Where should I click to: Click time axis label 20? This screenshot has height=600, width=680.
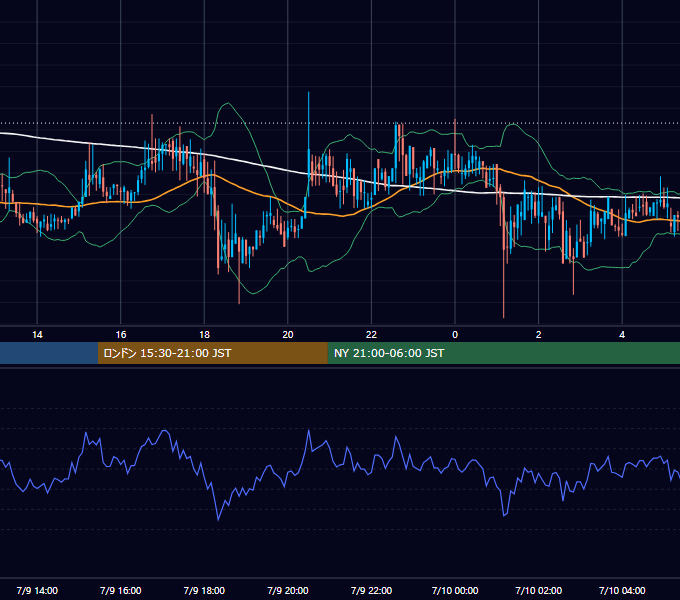coord(288,335)
